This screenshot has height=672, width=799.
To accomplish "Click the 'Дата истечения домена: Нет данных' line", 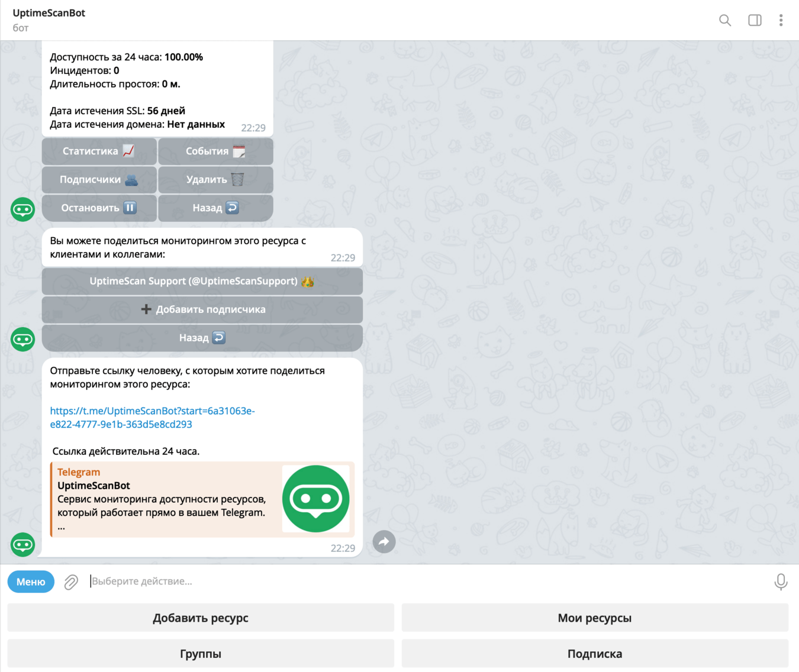I will coord(137,124).
